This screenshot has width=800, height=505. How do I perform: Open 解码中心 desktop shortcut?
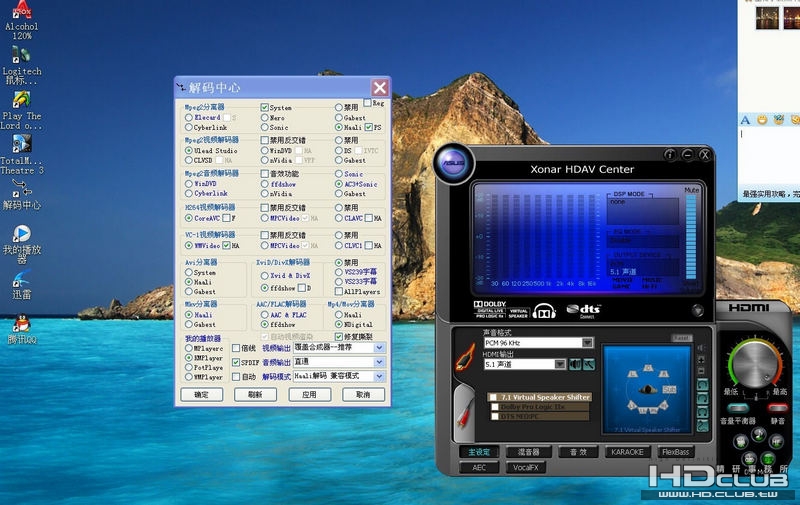point(21,195)
